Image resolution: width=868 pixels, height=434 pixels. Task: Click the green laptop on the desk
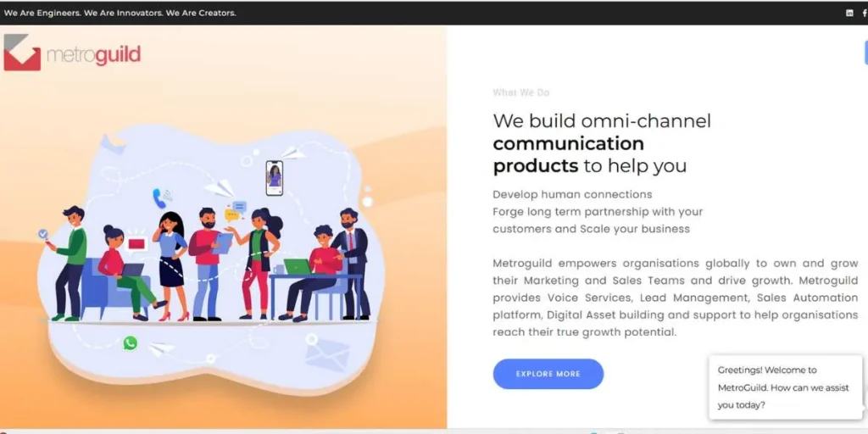pyautogui.click(x=298, y=266)
